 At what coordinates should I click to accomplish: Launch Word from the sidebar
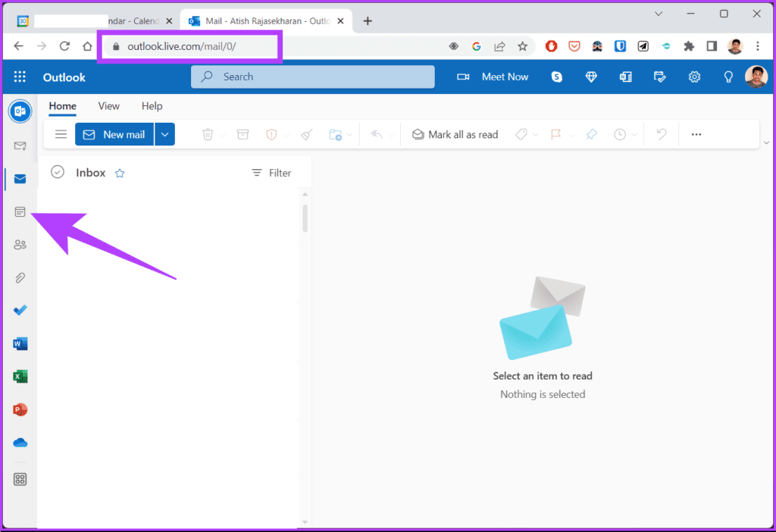[x=20, y=343]
